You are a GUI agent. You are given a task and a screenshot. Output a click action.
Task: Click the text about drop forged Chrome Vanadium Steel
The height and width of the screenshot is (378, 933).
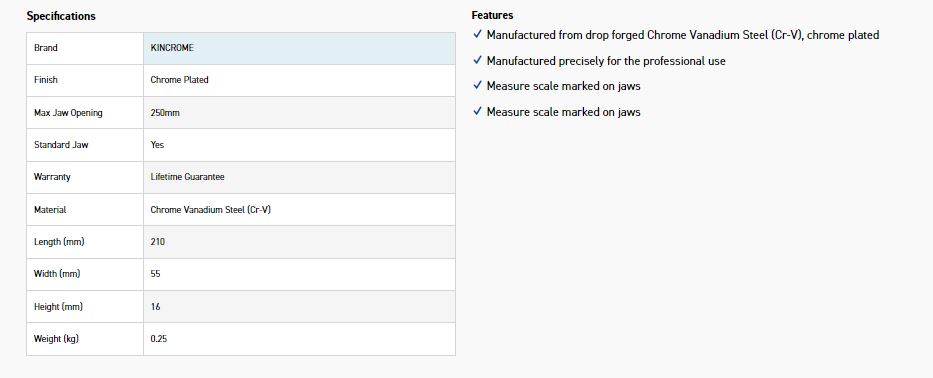point(682,35)
